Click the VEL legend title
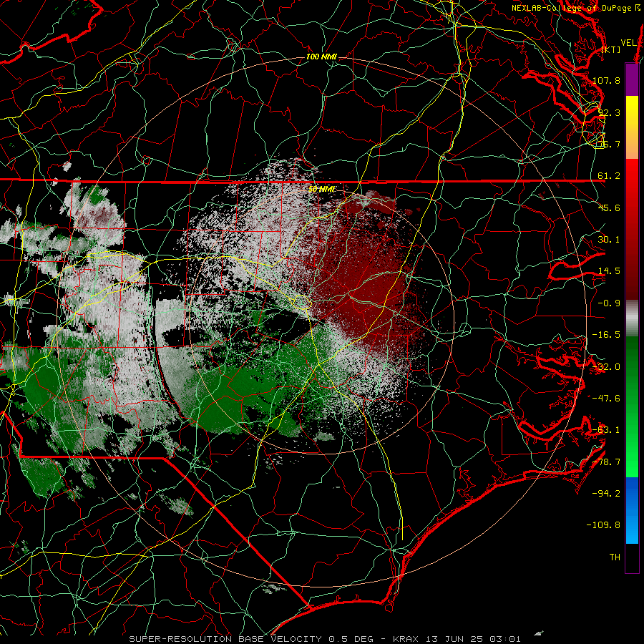The width and height of the screenshot is (644, 644). click(629, 43)
